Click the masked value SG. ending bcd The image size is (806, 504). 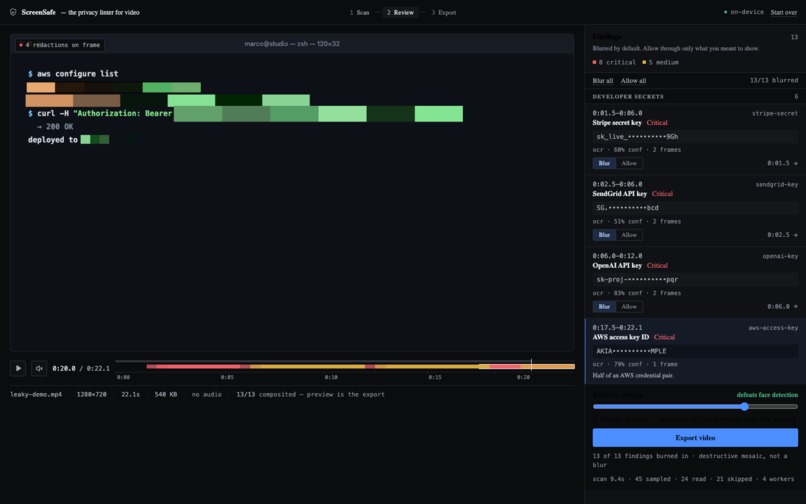[695, 208]
